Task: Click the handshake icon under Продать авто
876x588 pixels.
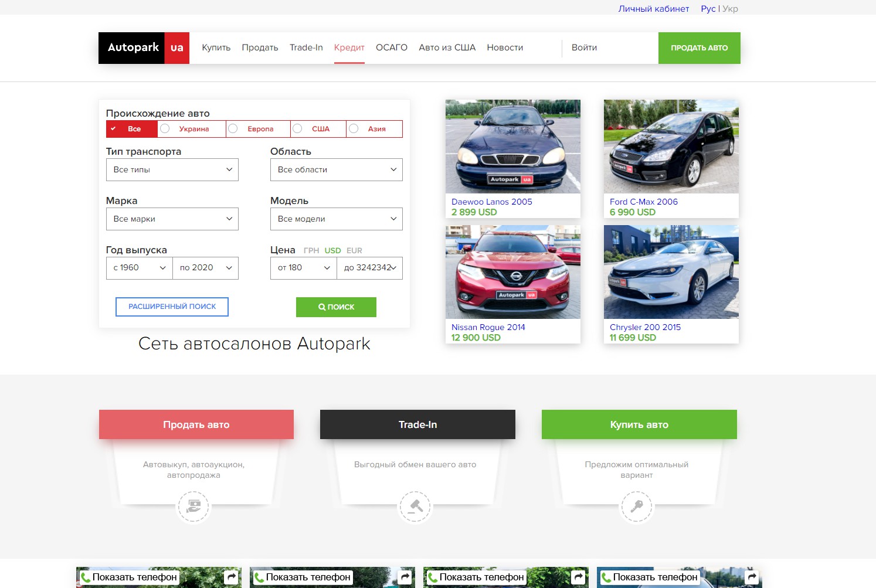Action: coord(193,507)
